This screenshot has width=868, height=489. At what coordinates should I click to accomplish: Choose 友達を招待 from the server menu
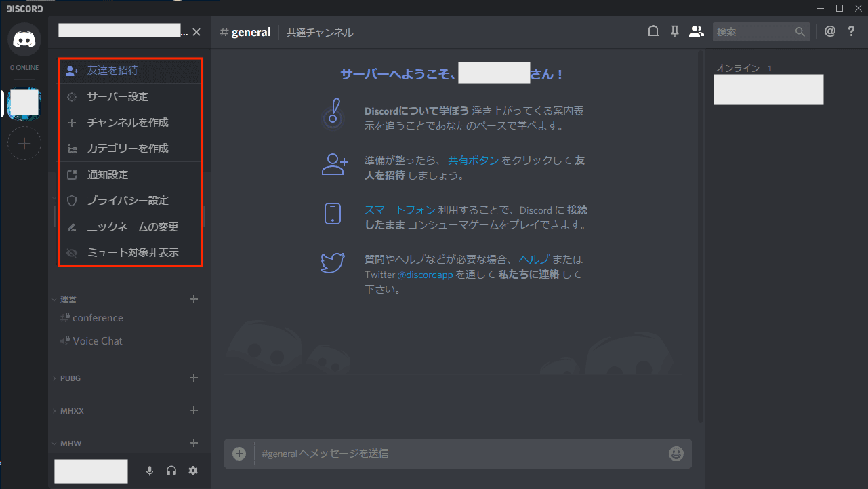tap(130, 71)
